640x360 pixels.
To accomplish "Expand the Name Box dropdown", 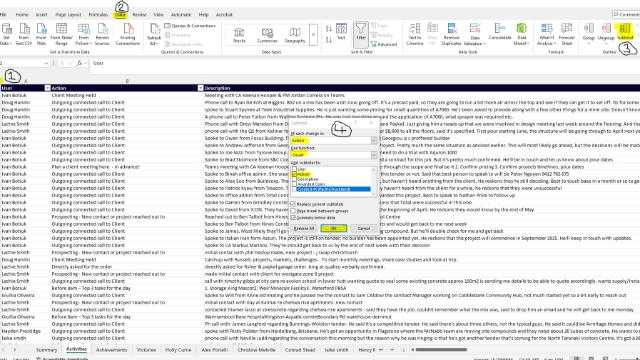I will [x=46, y=63].
